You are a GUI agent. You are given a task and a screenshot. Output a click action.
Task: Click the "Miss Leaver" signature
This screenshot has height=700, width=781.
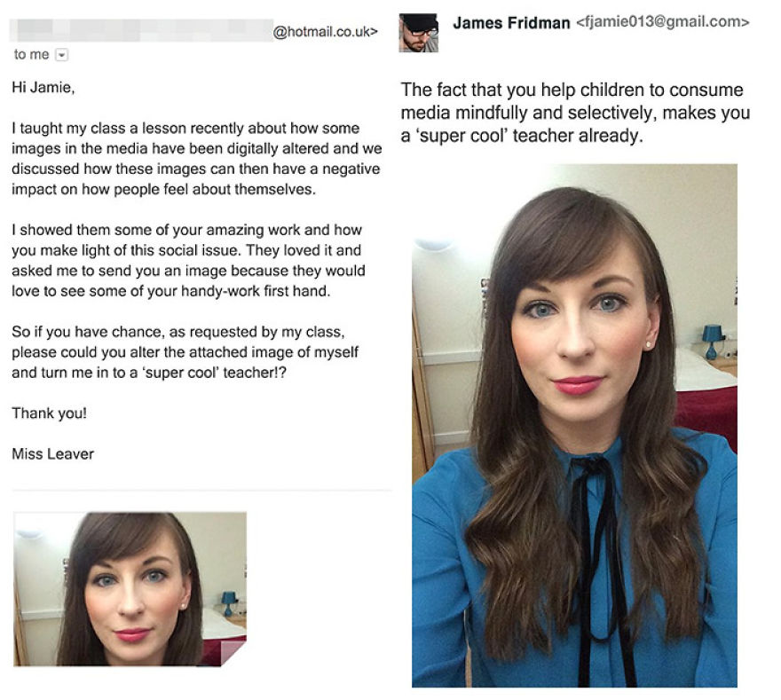(52, 454)
